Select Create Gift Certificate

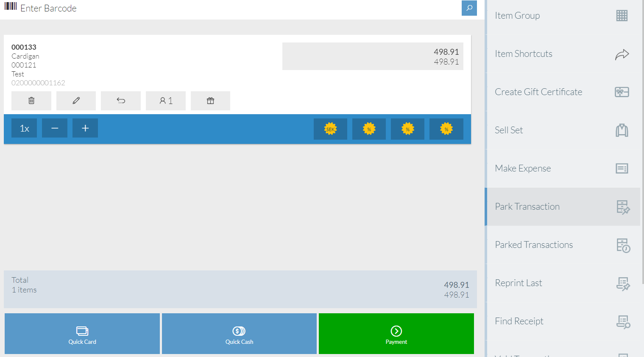click(563, 92)
